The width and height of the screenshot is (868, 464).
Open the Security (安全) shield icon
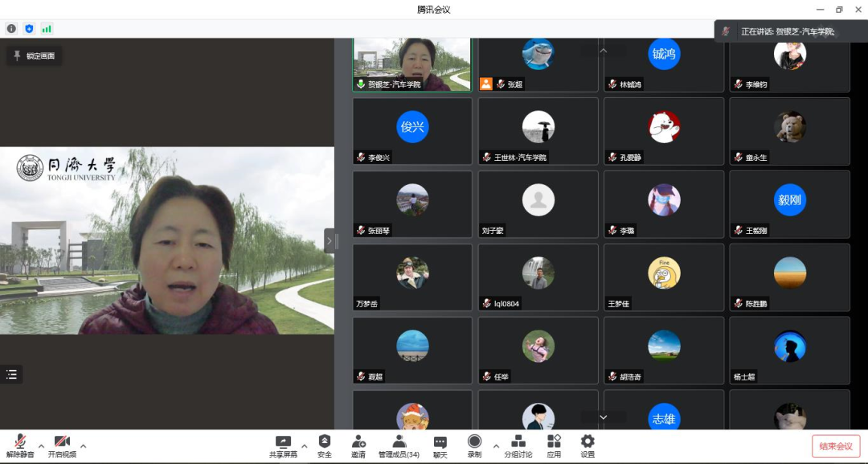324,446
